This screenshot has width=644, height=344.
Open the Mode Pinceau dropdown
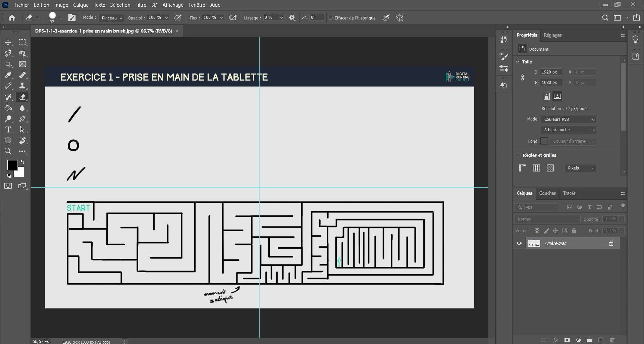pos(111,18)
